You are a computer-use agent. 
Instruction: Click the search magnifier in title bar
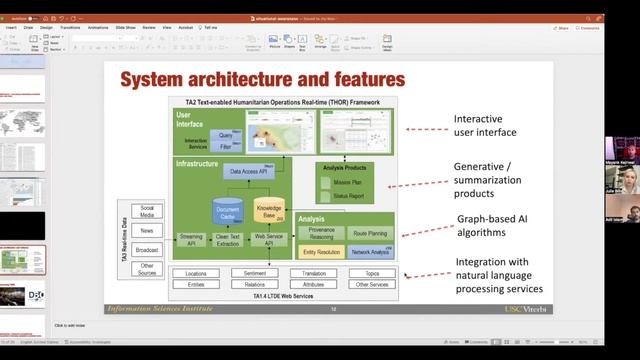click(x=588, y=19)
